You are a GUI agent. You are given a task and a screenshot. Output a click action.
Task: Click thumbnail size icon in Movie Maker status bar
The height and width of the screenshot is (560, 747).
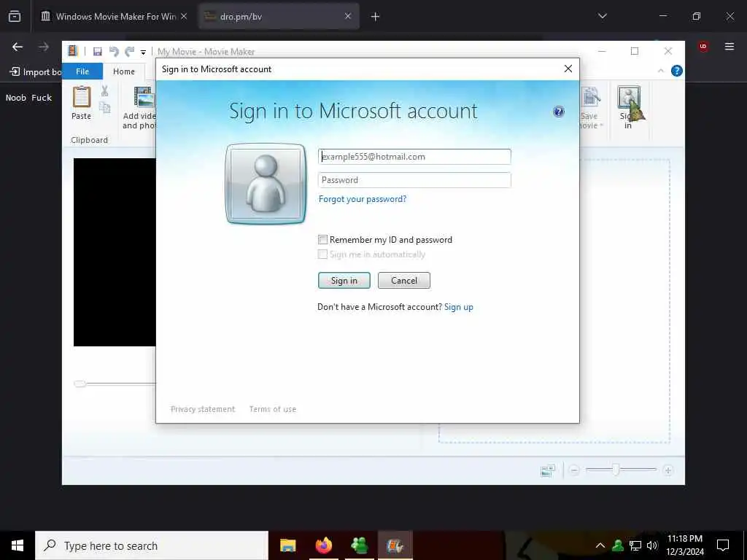[x=547, y=470]
